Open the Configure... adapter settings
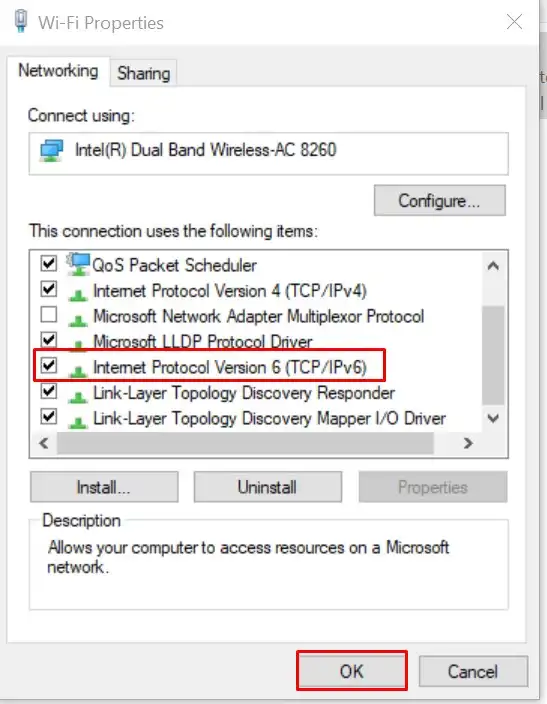Image resolution: width=547 pixels, height=704 pixels. [439, 200]
